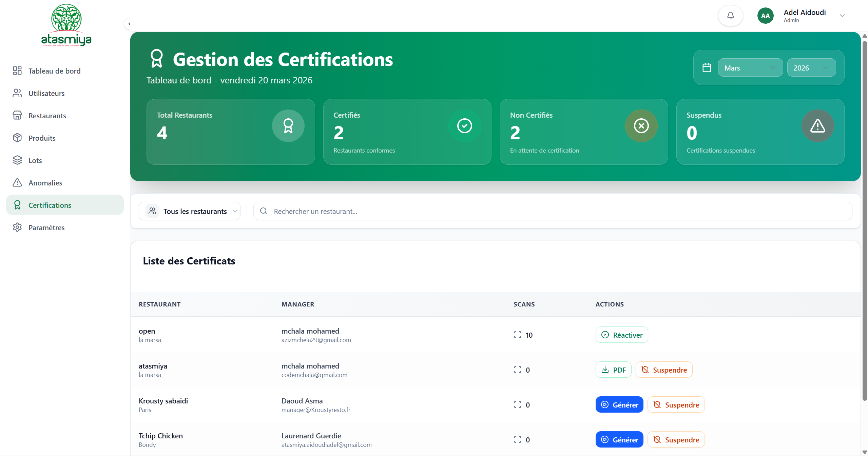Download the PDF for atasmiya
868x456 pixels.
pyautogui.click(x=613, y=370)
